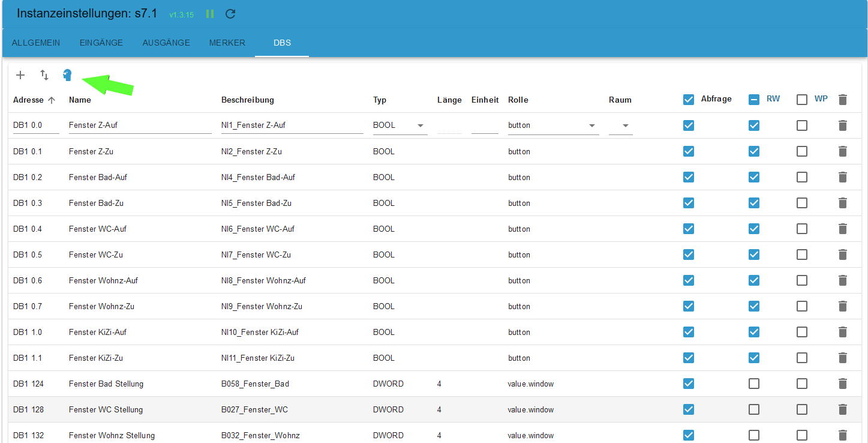Delete the Fenster Bad-Auf row
Screen dimensions: 868x443
pyautogui.click(x=843, y=177)
